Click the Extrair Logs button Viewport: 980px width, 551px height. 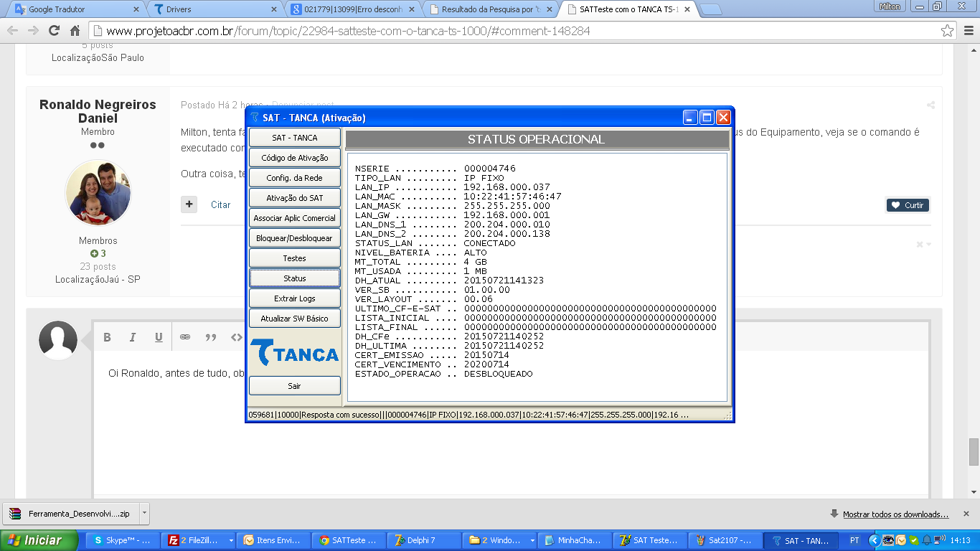pyautogui.click(x=294, y=298)
